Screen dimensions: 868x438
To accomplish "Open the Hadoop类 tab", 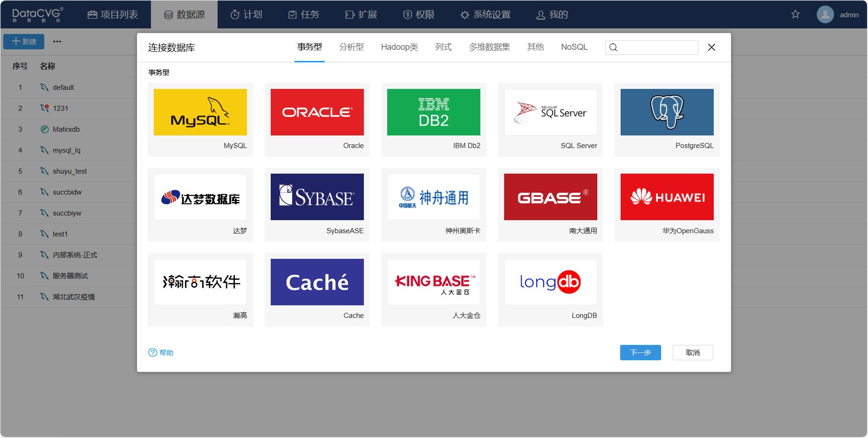I will (399, 47).
